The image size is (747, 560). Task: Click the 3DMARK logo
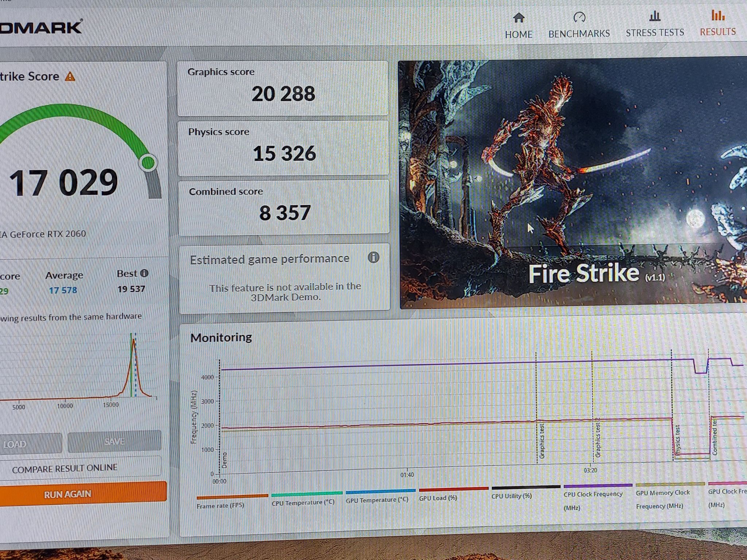coord(41,27)
